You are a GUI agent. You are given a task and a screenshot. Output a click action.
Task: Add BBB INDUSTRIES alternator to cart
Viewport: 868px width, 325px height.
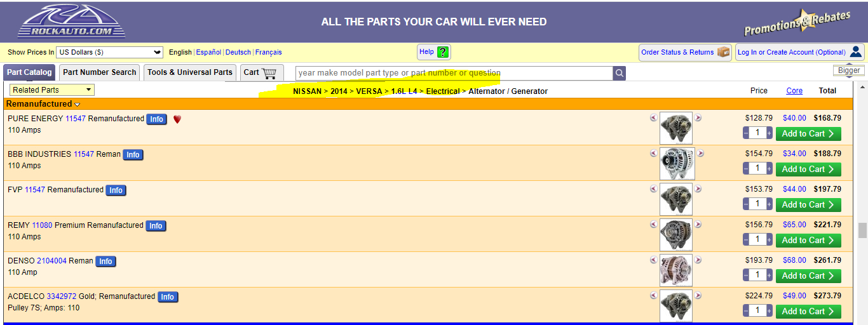pyautogui.click(x=808, y=169)
